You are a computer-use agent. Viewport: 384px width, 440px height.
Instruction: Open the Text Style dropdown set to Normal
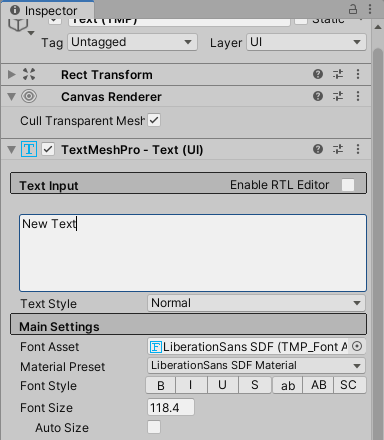coord(256,303)
